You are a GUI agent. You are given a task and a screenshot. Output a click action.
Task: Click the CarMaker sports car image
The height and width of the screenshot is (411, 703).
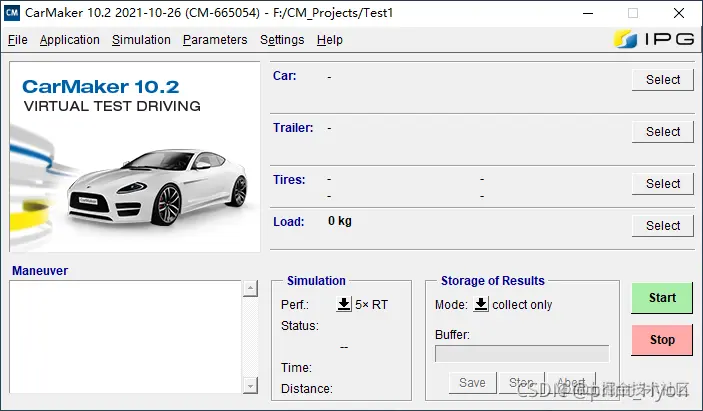157,186
